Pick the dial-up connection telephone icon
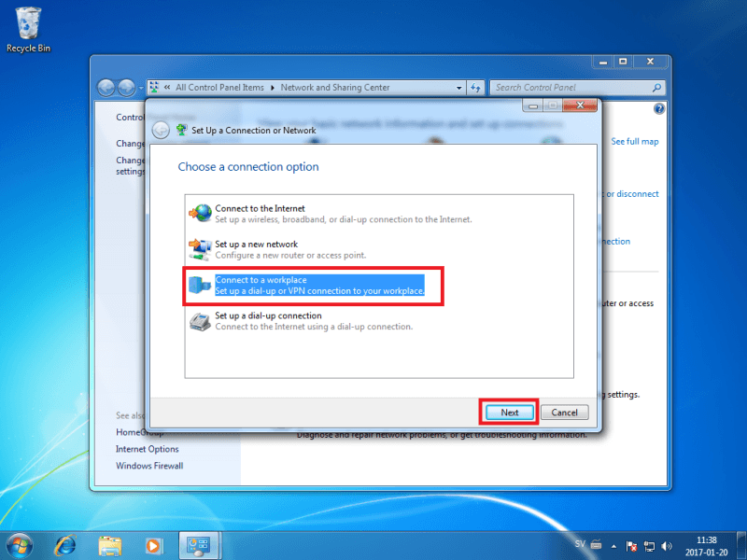 pyautogui.click(x=200, y=321)
